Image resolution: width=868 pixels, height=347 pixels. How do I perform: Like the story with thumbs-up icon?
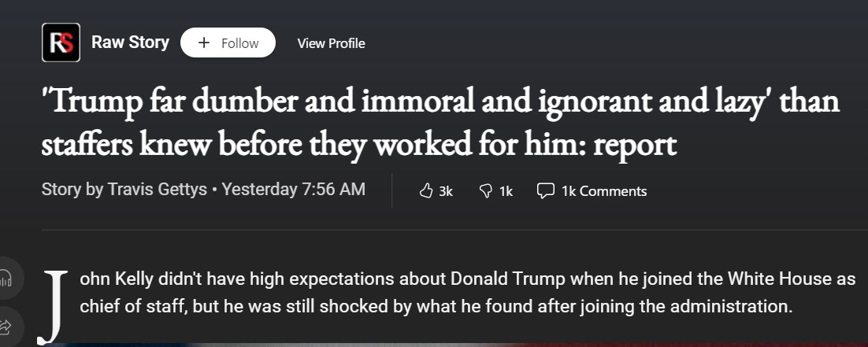tap(426, 190)
